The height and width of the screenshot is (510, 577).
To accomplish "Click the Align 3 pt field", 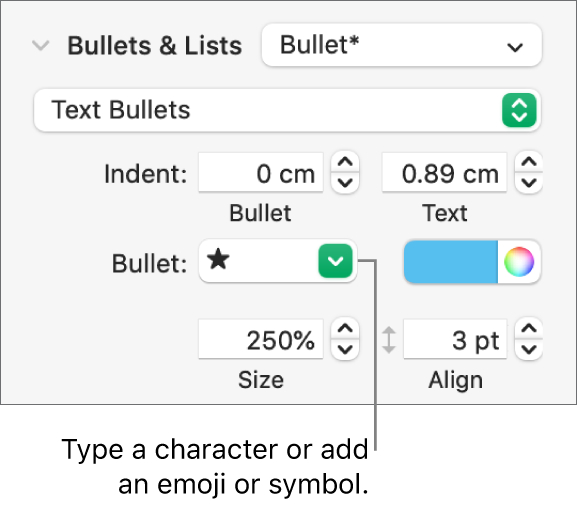I will [455, 339].
